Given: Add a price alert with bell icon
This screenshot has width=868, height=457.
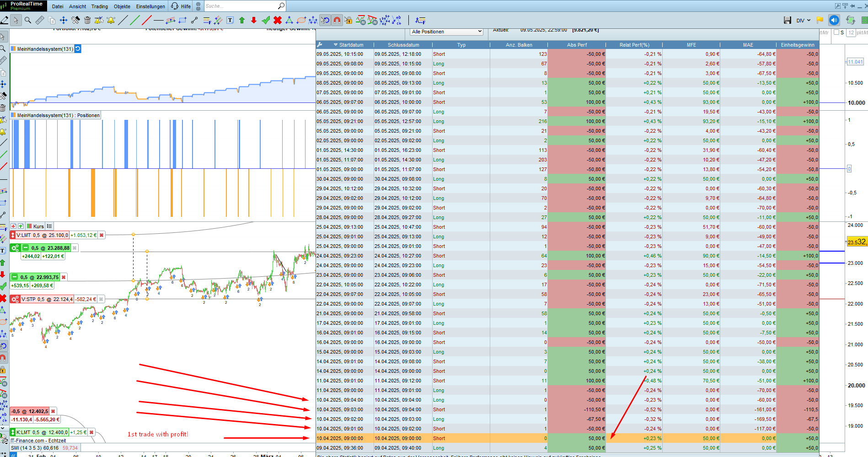Looking at the screenshot, I should (x=111, y=20).
